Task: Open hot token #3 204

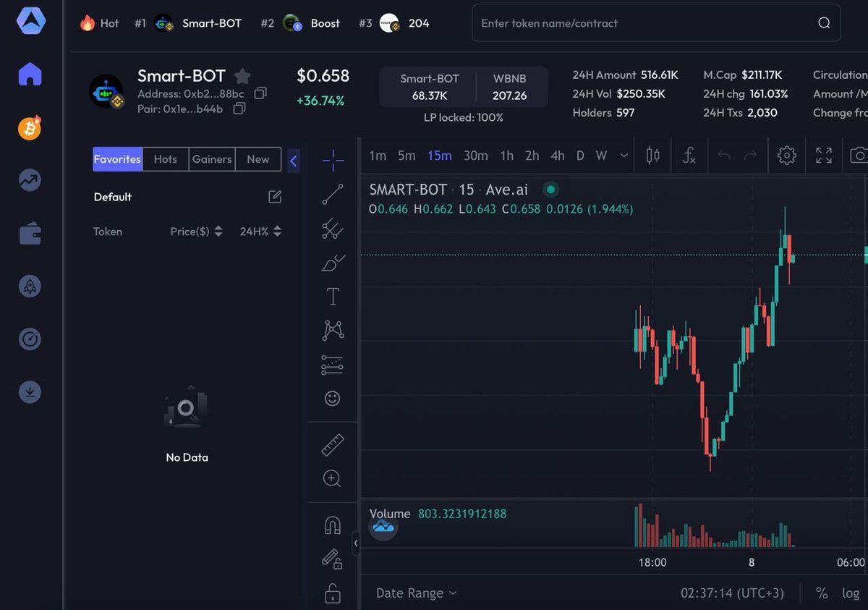Action: [x=394, y=23]
